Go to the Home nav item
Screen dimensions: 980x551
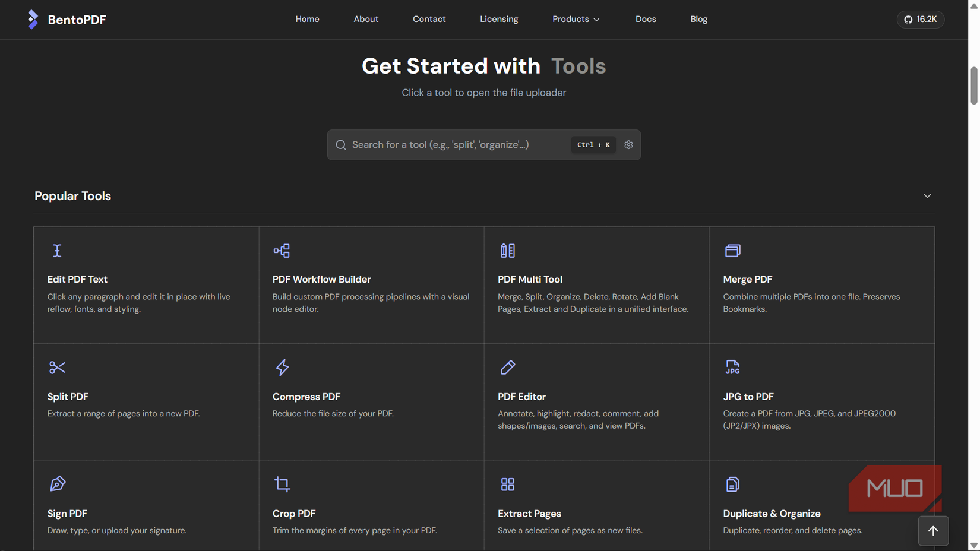[307, 19]
